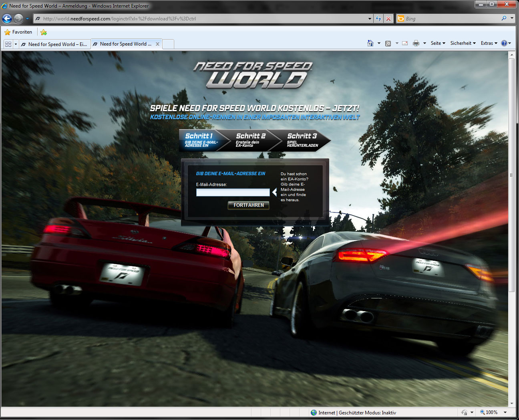Expand the tab list dropdown
Viewport: 519px width, 420px height.
16,44
